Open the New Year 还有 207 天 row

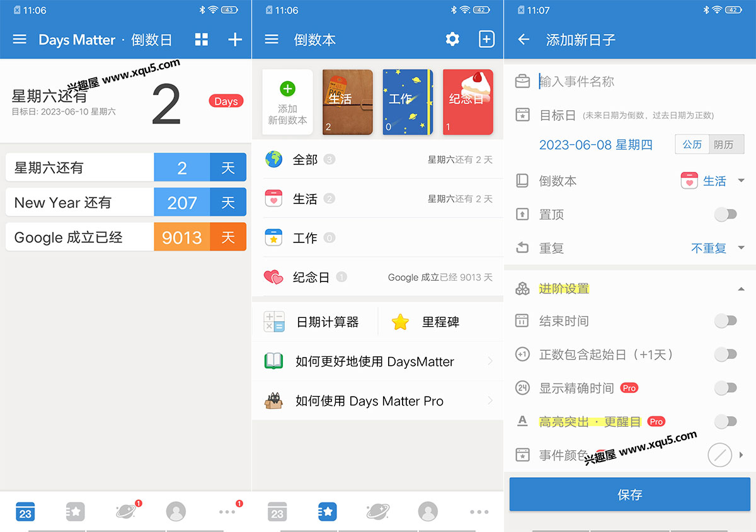(x=126, y=202)
